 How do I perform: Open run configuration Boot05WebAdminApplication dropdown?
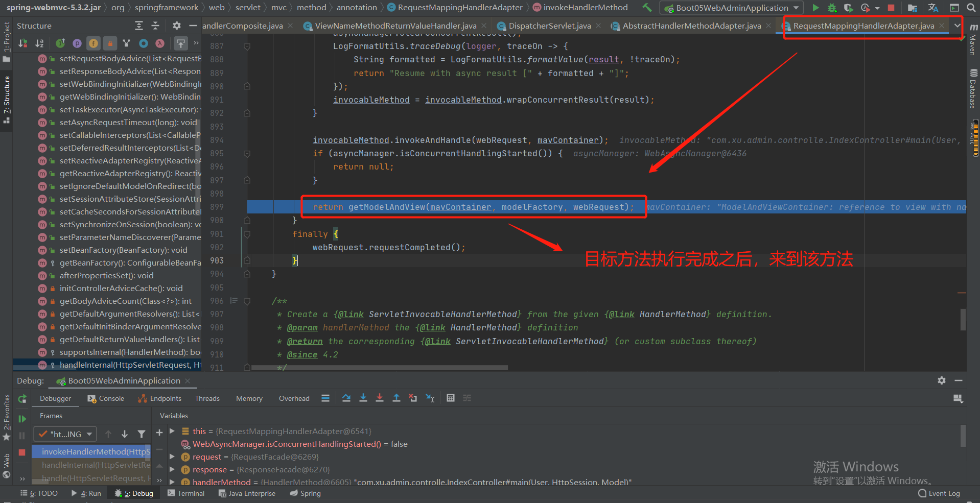click(732, 8)
